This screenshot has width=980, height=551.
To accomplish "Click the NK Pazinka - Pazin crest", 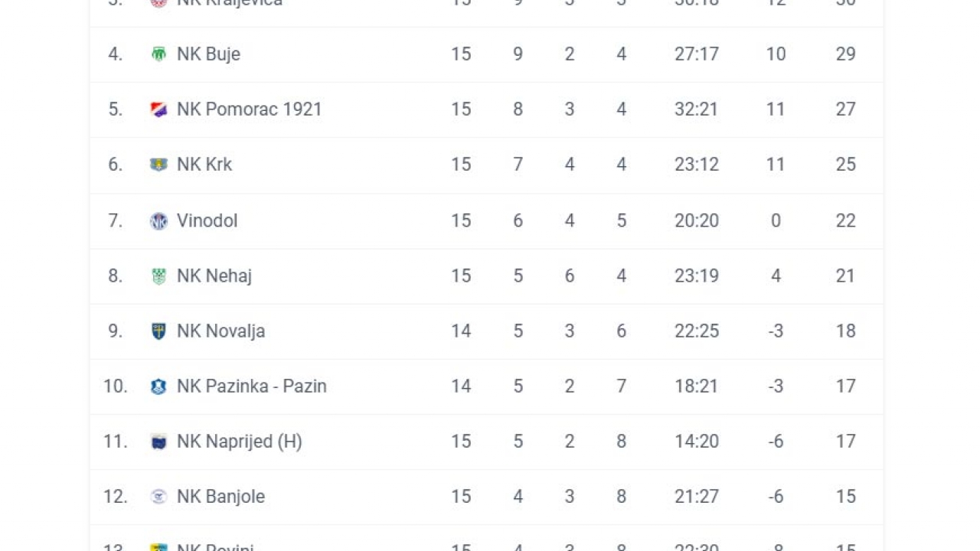I will click(x=158, y=386).
